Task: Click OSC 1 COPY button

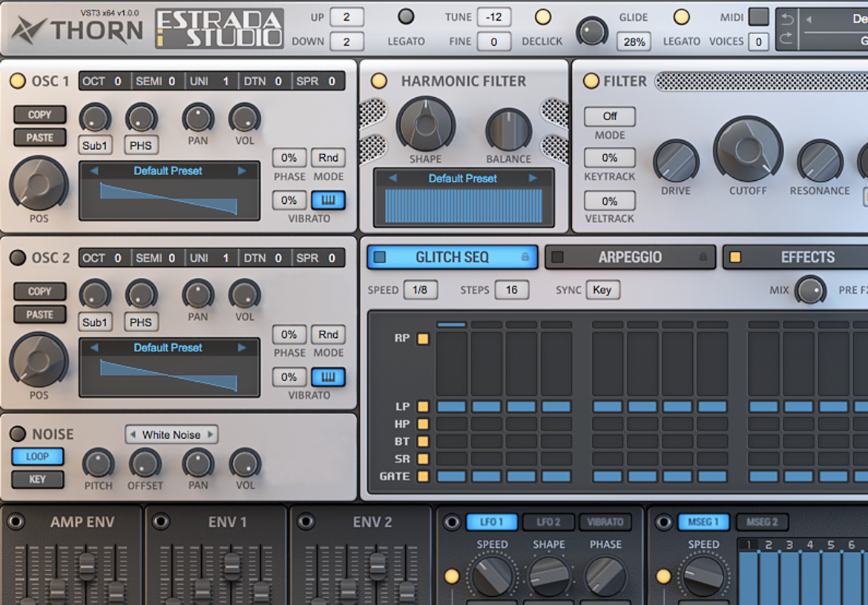Action: (40, 114)
